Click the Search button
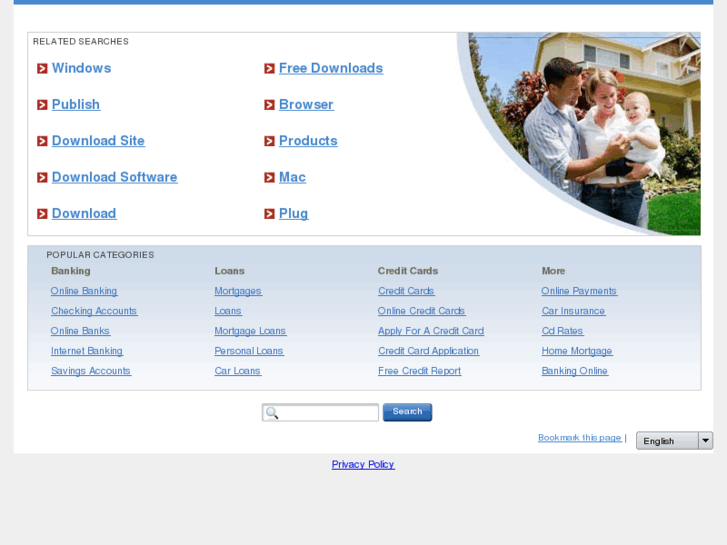 point(407,412)
